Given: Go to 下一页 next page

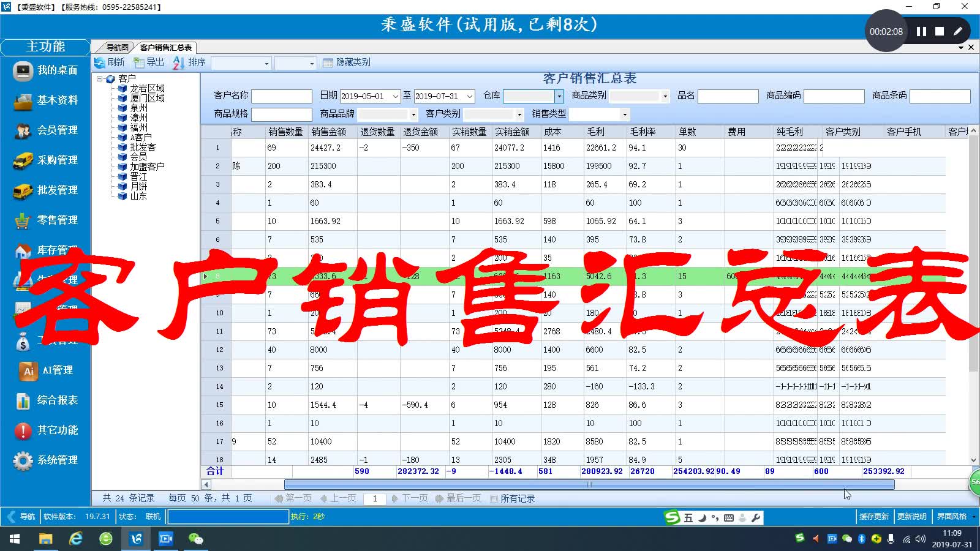Looking at the screenshot, I should point(410,498).
